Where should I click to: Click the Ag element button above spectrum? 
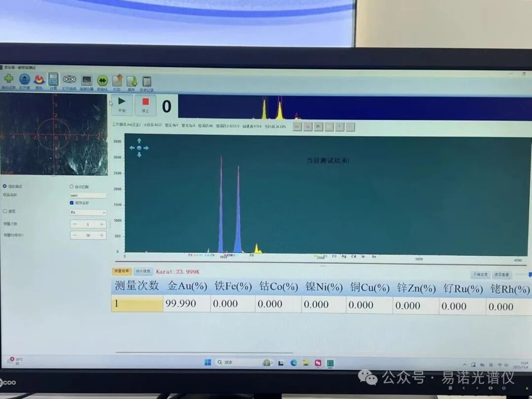click(x=308, y=126)
